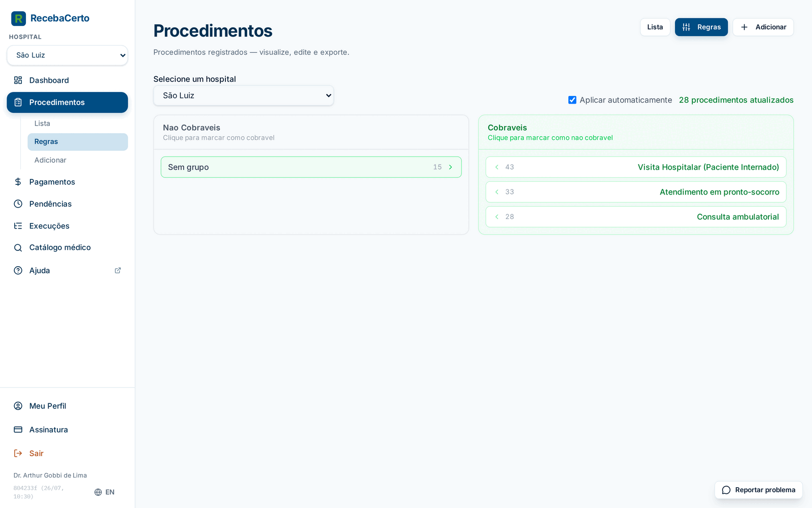Click the Adicionar button at top right
Screen dimensions: 812x508
(x=763, y=27)
